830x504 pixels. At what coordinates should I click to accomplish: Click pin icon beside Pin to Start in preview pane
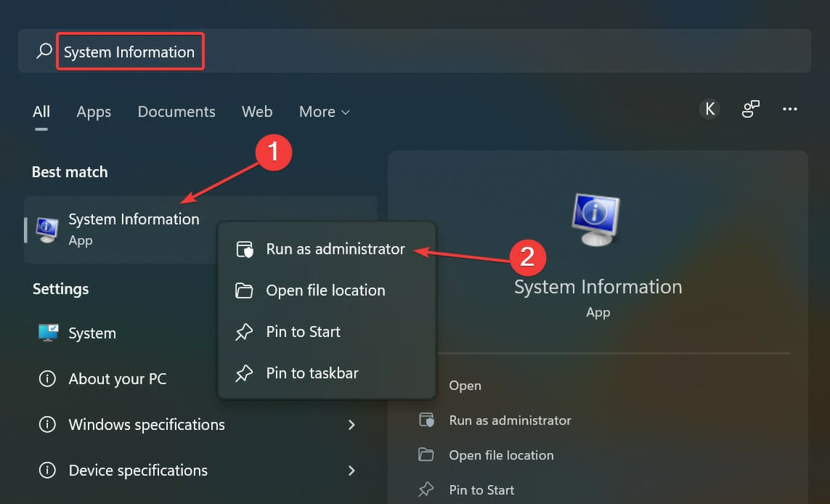426,489
